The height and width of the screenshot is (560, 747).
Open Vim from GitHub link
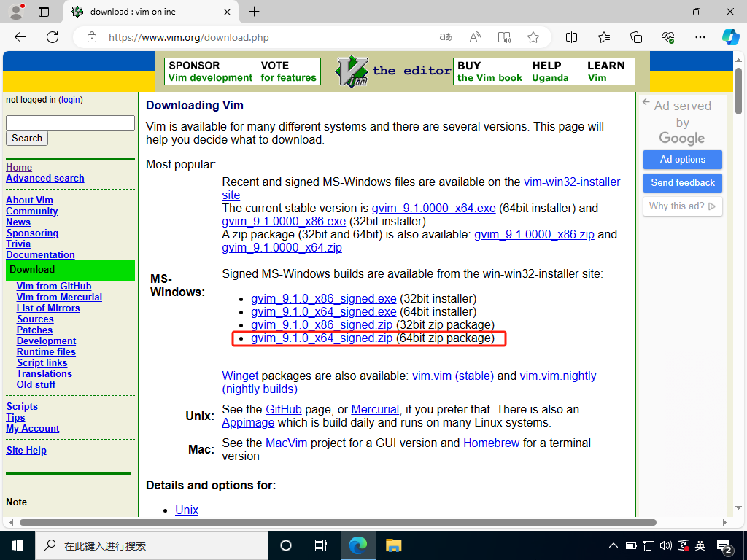click(x=54, y=286)
